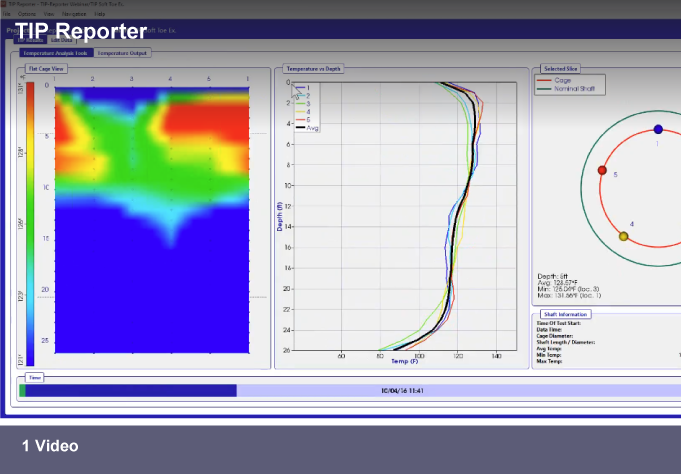Select the Avg line in legend
This screenshot has width=681, height=474.
(x=310, y=128)
